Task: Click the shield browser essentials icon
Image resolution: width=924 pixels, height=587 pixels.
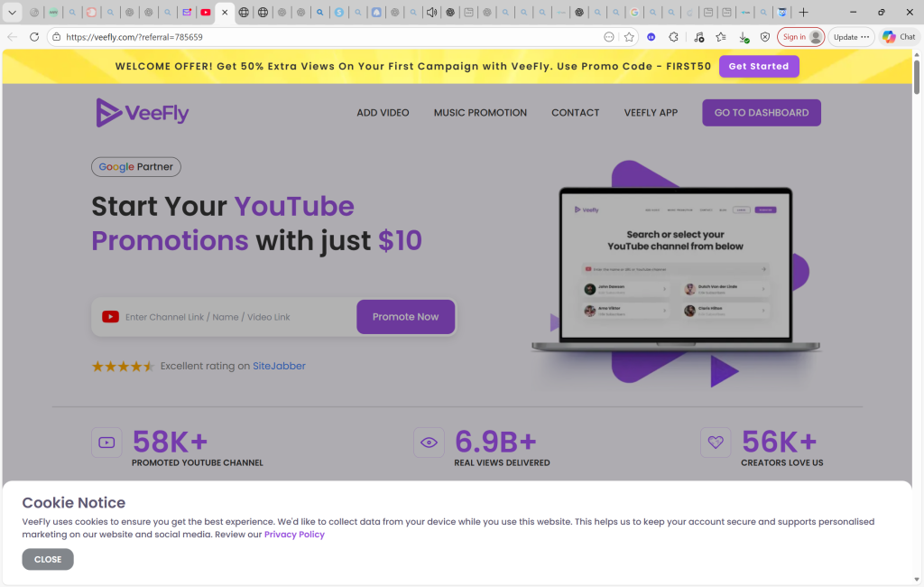Action: 765,37
